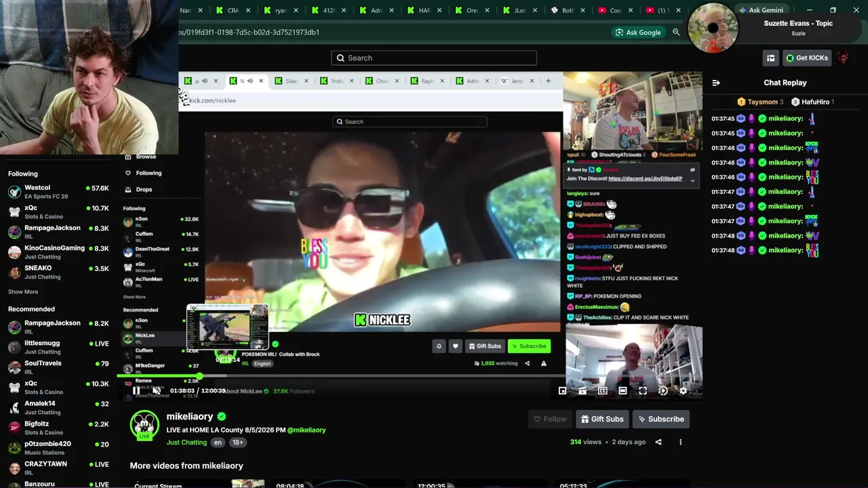Switch to the 'ryan' browser tab

(281, 10)
